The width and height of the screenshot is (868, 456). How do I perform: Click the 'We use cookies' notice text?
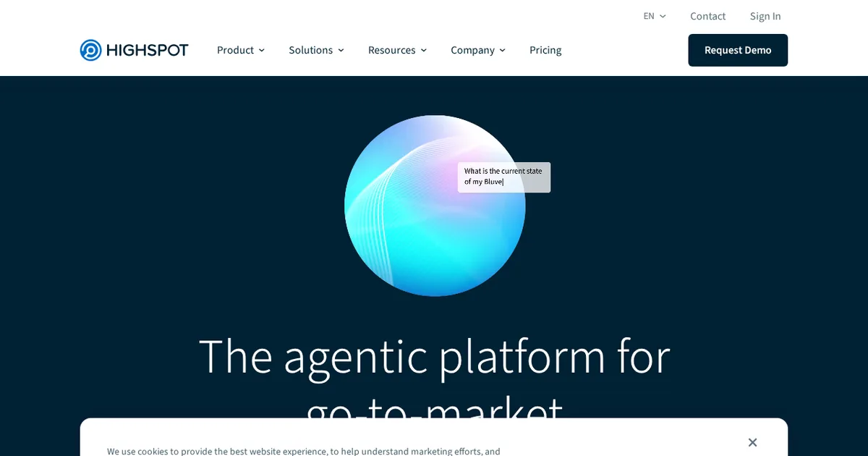click(x=304, y=451)
